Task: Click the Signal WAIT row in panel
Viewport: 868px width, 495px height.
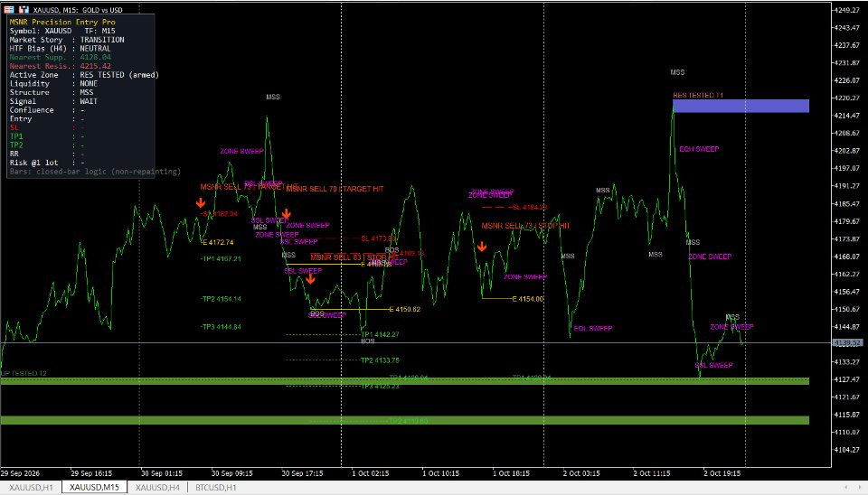Action: 53,101
